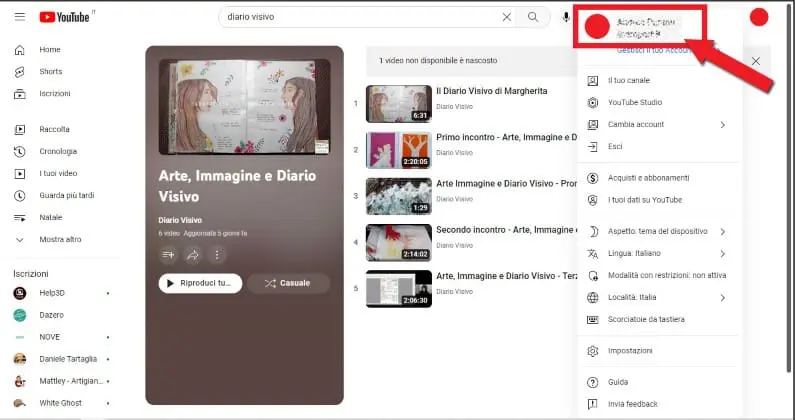Click the YouTube logo
Image resolution: width=795 pixels, height=420 pixels.
point(64,17)
